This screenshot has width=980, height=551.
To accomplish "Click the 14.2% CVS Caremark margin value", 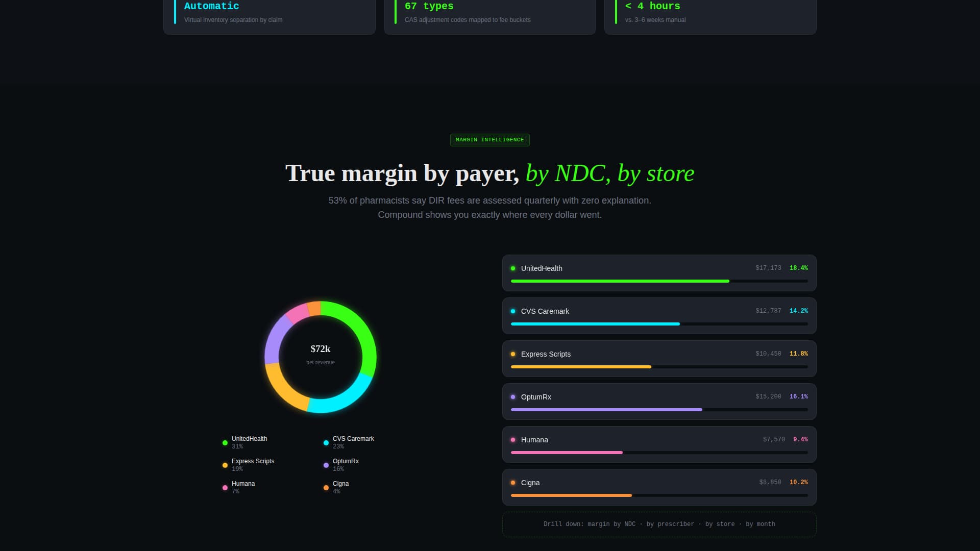I will (x=799, y=311).
